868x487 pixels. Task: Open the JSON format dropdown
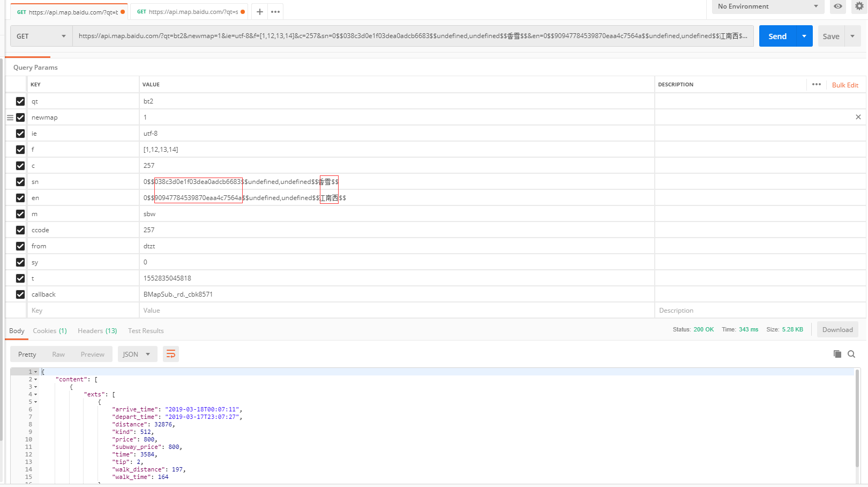(x=137, y=354)
